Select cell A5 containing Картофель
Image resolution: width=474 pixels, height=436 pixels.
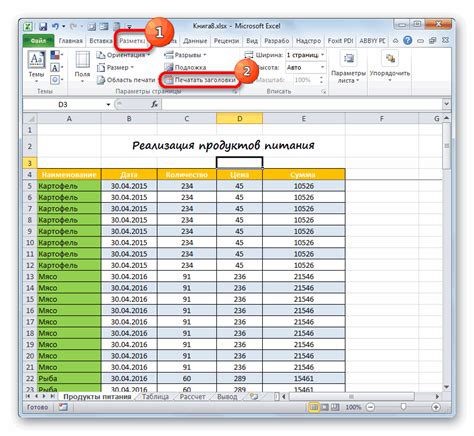click(69, 186)
